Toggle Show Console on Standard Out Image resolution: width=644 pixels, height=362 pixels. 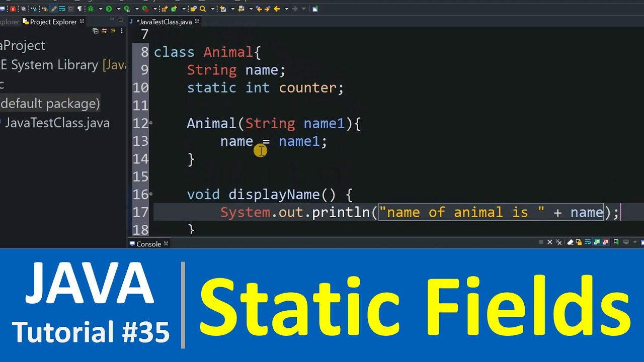coord(597,242)
